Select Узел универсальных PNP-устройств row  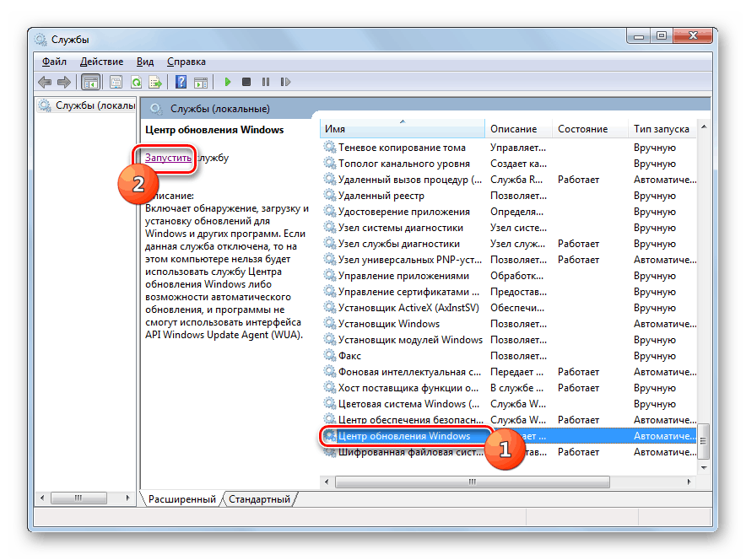(508, 260)
